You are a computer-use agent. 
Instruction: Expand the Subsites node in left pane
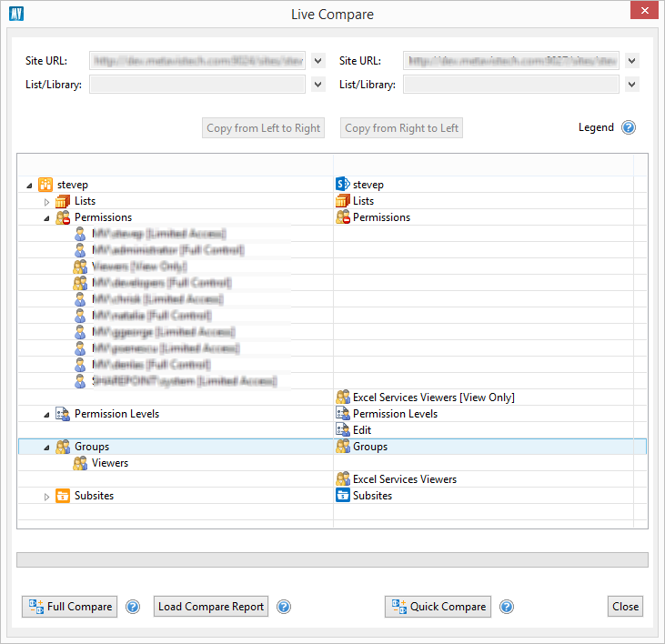click(x=46, y=497)
